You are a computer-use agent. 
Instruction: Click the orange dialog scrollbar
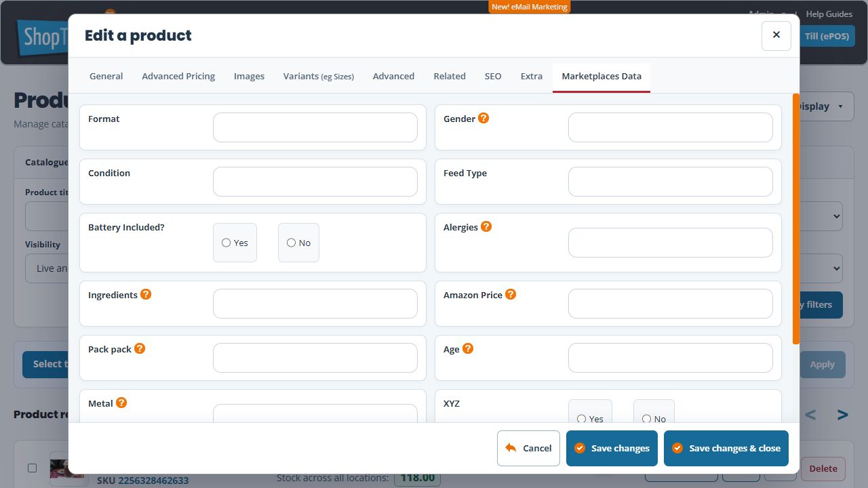pos(796,219)
